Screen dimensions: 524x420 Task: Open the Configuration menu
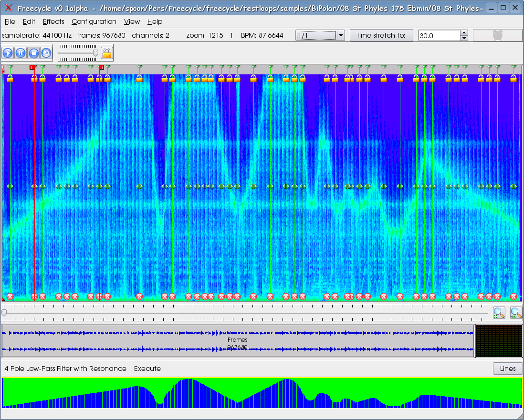94,21
